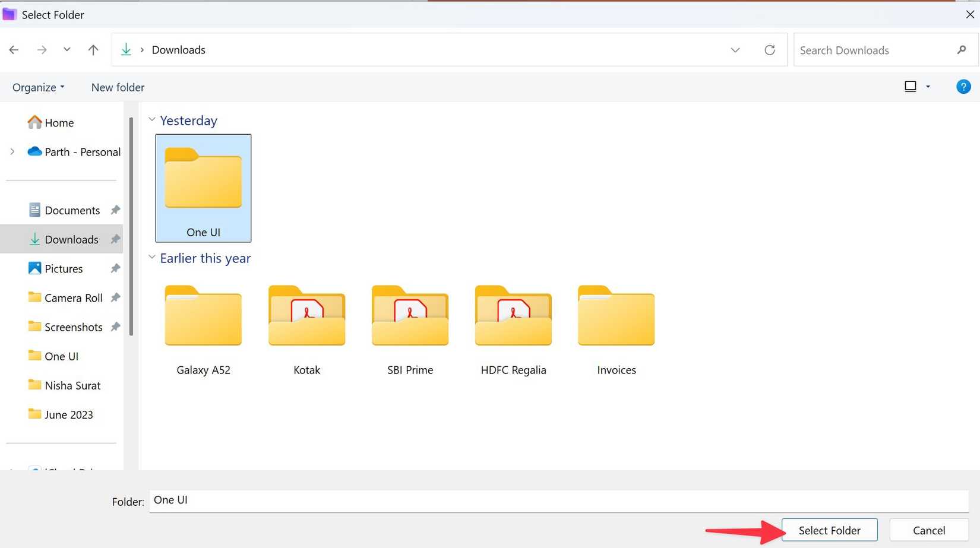Open the Organize menu
This screenshot has width=980, height=548.
(38, 87)
